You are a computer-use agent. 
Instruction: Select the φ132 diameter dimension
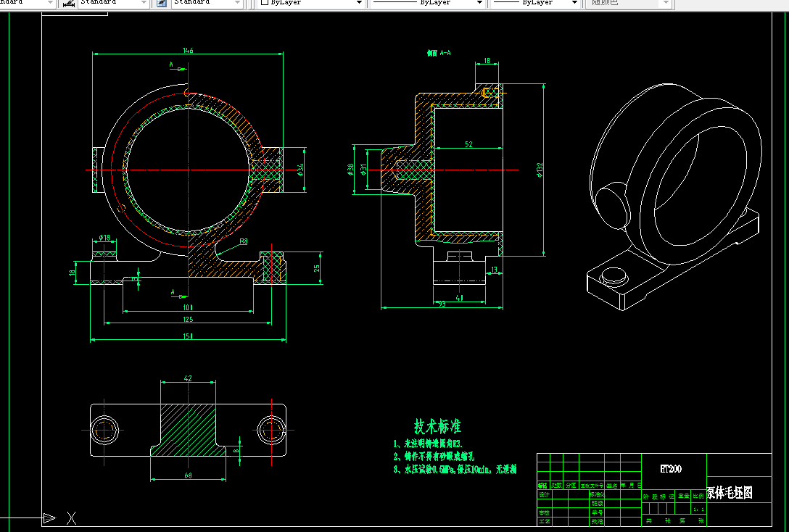[540, 170]
